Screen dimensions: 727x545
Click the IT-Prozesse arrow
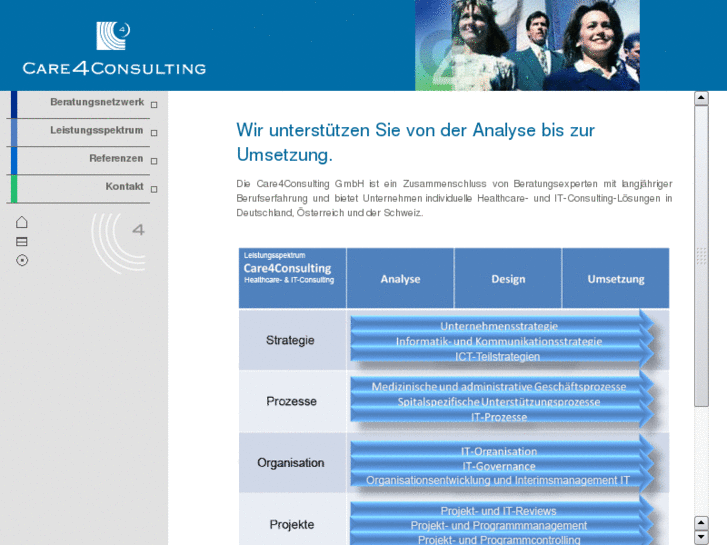click(502, 417)
